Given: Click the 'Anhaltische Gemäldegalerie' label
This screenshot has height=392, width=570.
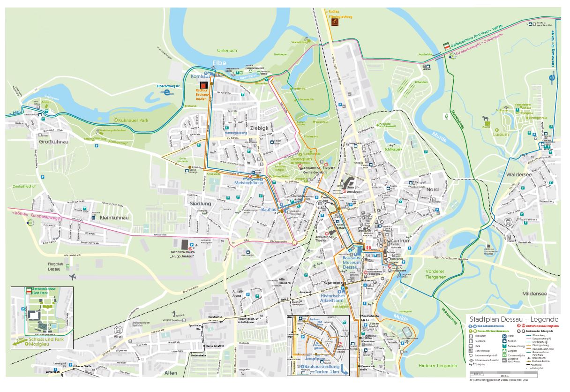Looking at the screenshot, I should coord(315,170).
